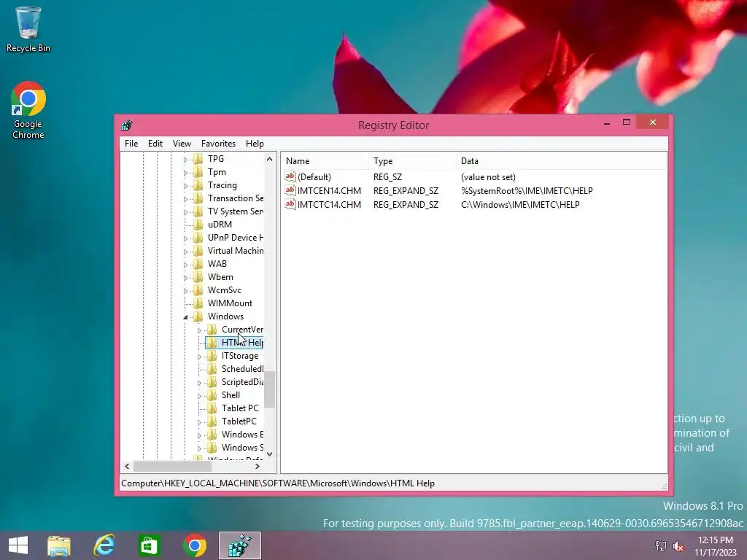The height and width of the screenshot is (560, 747).
Task: Expand the Virtual Machine key
Action: click(x=186, y=252)
